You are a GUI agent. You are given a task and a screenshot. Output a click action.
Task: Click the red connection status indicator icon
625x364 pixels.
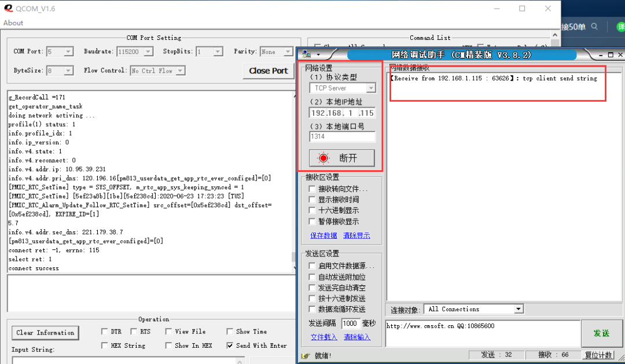323,159
